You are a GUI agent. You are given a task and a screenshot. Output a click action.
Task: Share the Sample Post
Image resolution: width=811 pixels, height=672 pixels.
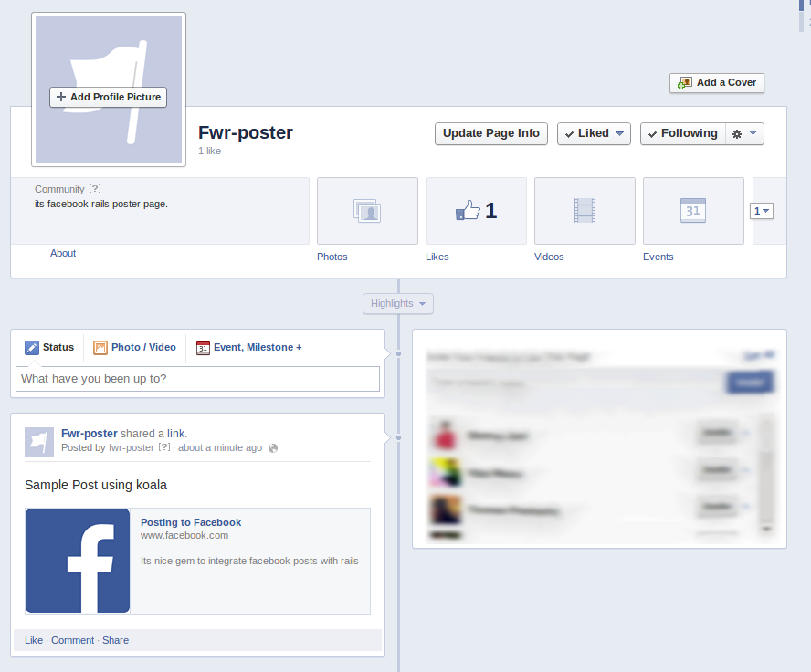click(115, 640)
